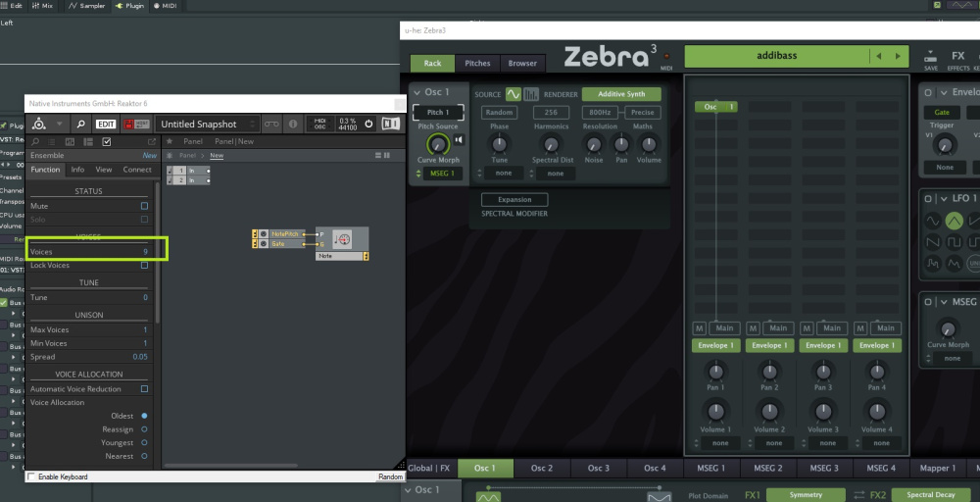Switch to the Connect properties tab

(x=137, y=170)
